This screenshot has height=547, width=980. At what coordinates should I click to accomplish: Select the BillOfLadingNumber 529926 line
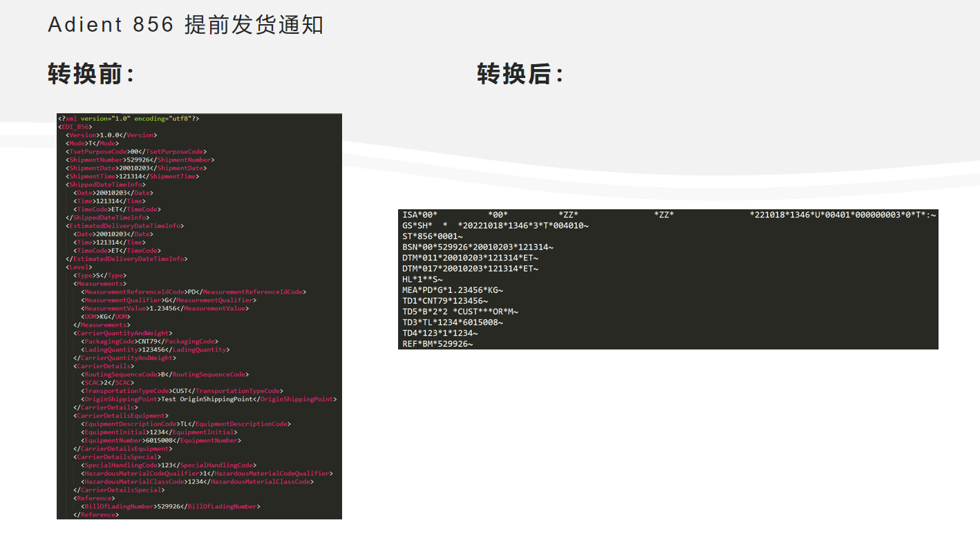pyautogui.click(x=171, y=506)
